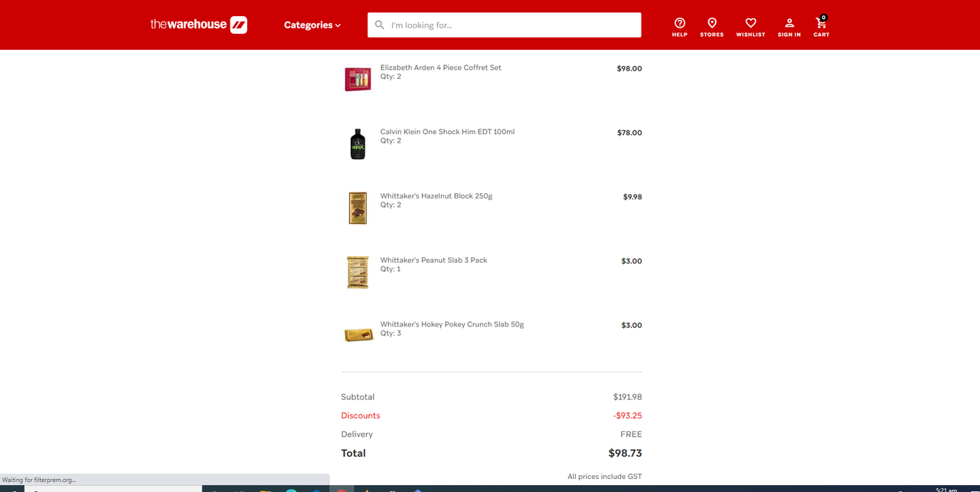The height and width of the screenshot is (492, 980).
Task: Select "Whittaker's Hazelnut Block 250g" name
Action: point(436,196)
